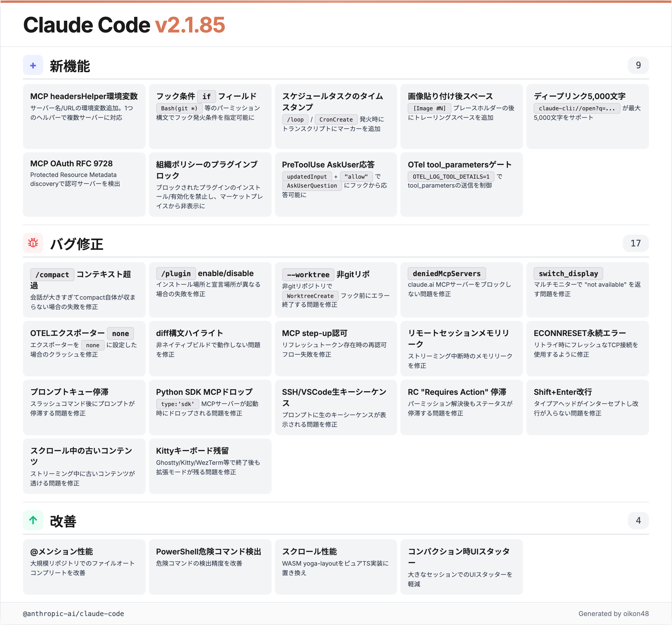672x625 pixels.
Task: Open the "SSH/VSCode生キーシーケンス" card title
Action: click(x=334, y=398)
